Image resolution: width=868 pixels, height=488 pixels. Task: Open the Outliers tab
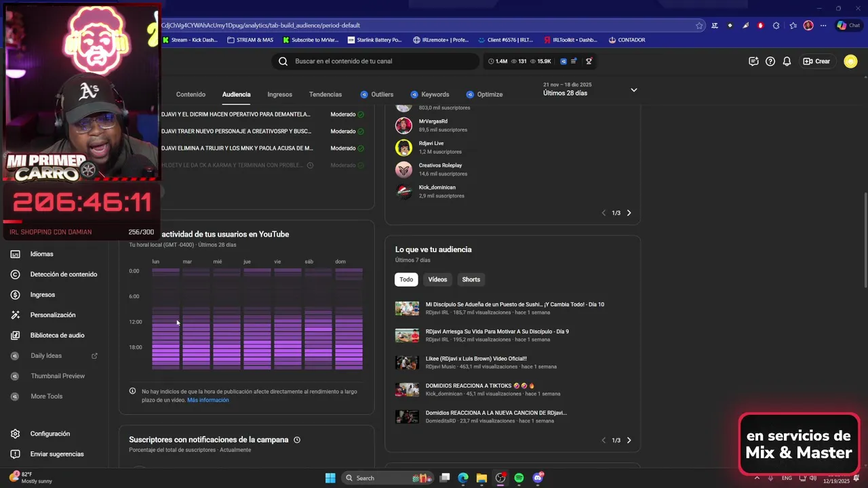coord(377,95)
